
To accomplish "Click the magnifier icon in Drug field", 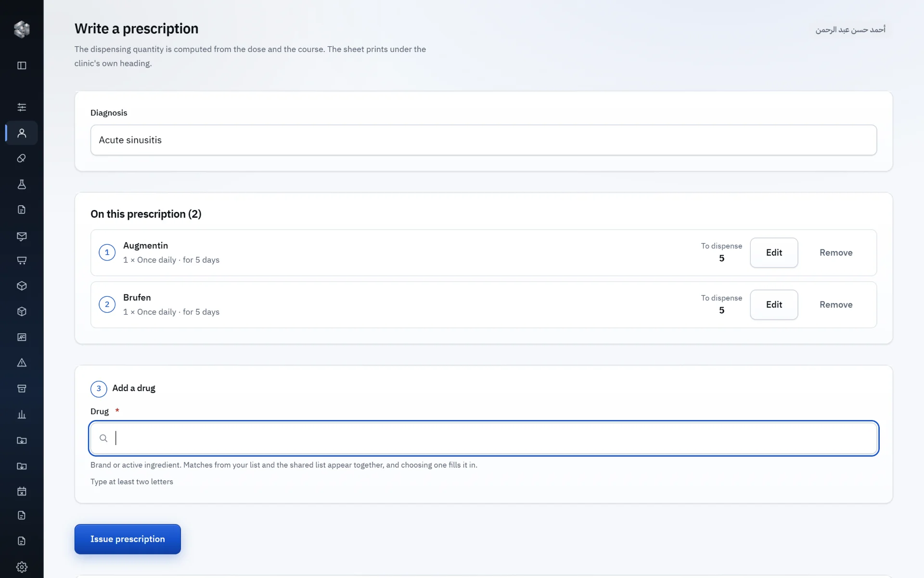I will [103, 438].
